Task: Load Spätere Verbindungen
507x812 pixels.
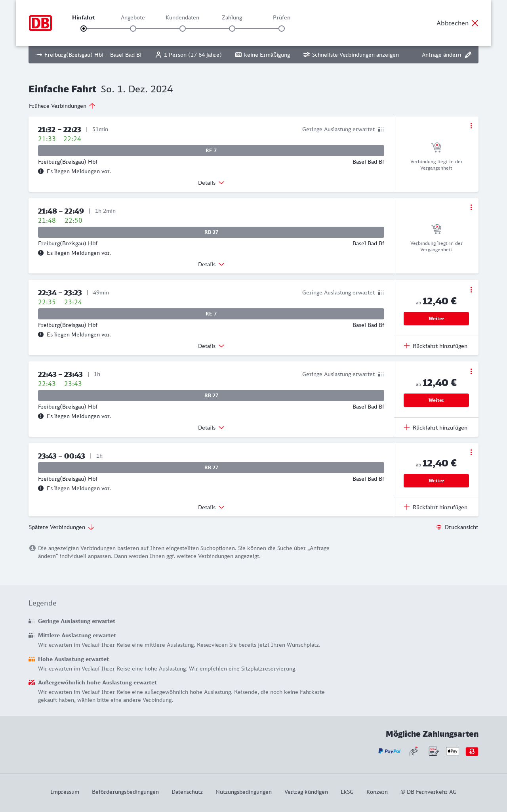Action: coord(61,527)
